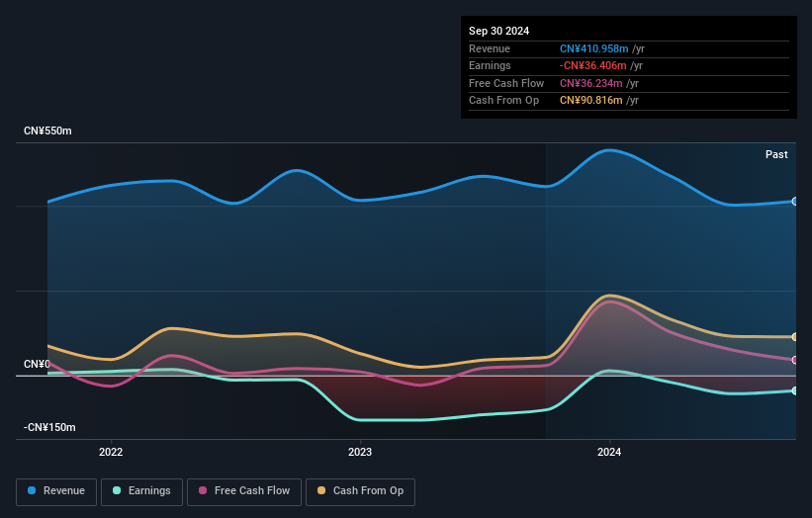
Task: Click the -CN¥36.406m earnings value
Action: pyautogui.click(x=593, y=65)
